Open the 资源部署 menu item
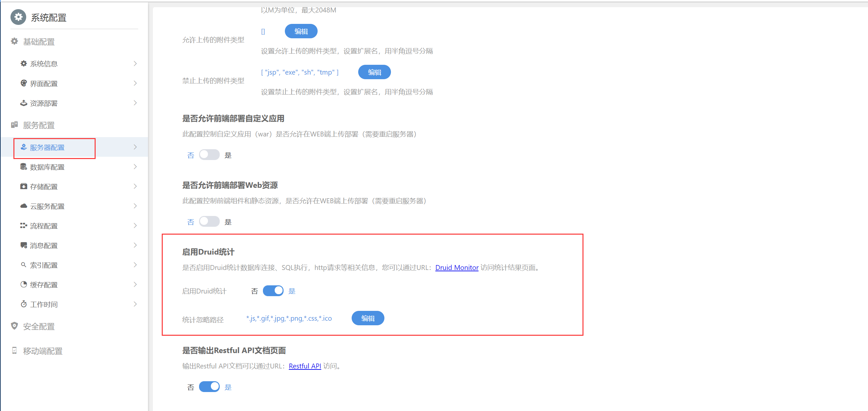 [44, 103]
